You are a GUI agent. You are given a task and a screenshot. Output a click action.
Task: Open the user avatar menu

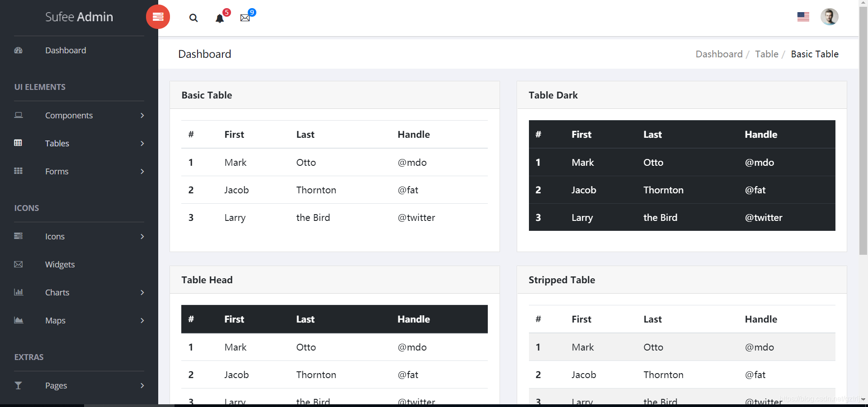point(830,17)
